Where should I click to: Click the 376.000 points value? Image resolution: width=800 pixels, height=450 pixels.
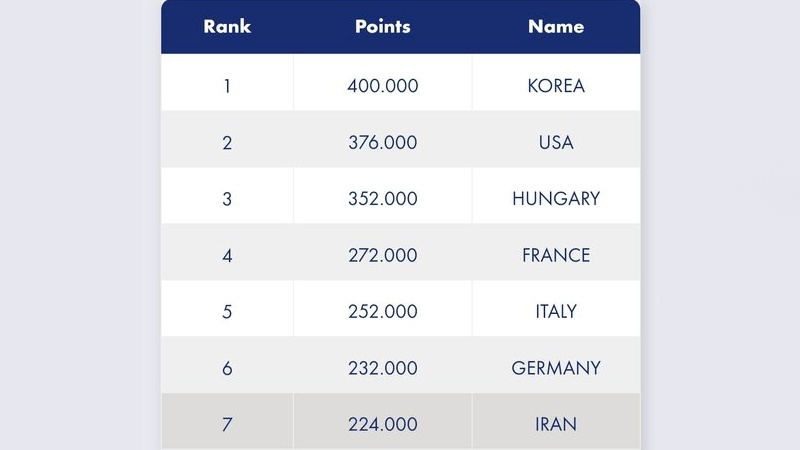[x=383, y=142]
